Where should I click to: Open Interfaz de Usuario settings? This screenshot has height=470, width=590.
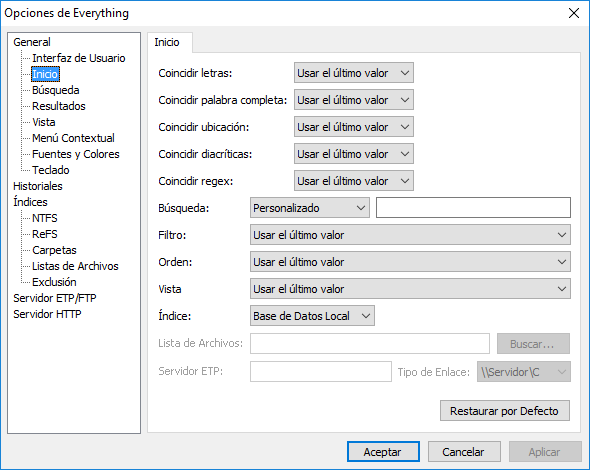pos(79,58)
